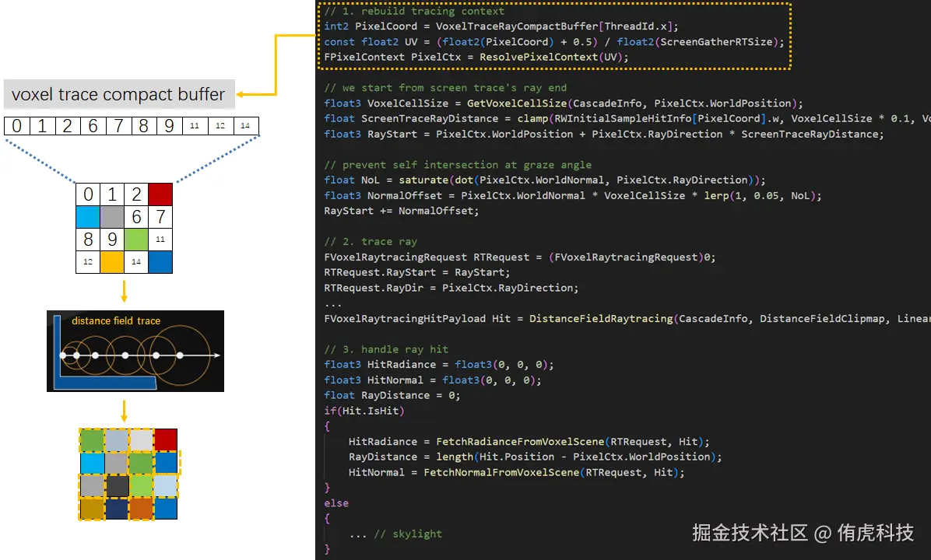Select cell 7 in the compact buffer strip
931x560 pixels.
[118, 126]
